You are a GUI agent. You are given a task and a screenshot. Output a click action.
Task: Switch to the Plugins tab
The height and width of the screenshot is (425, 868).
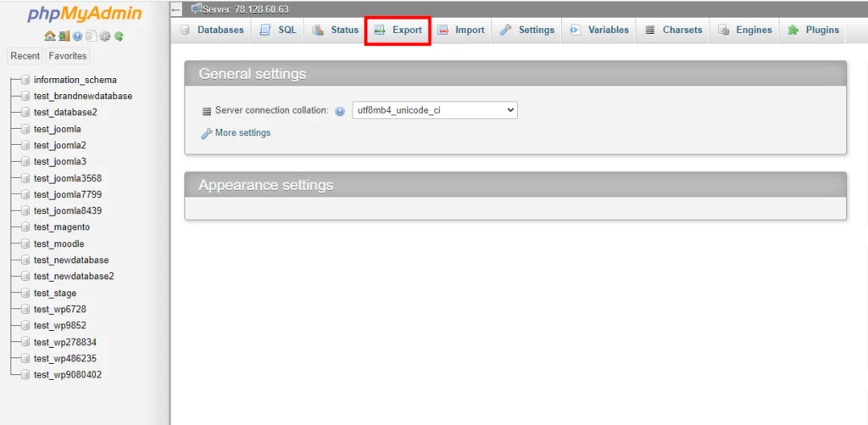[813, 30]
